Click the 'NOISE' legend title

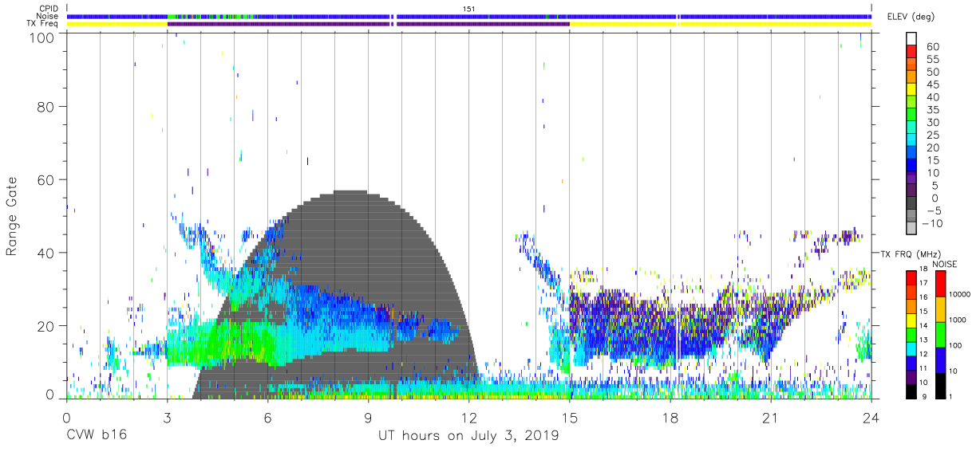pos(945,264)
